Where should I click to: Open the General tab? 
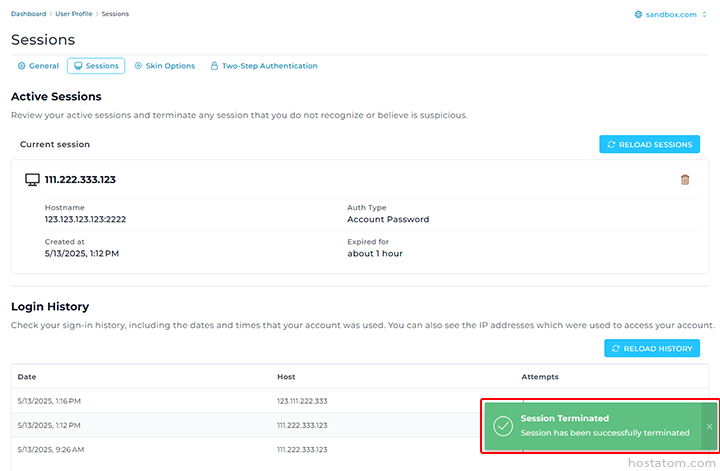coord(38,66)
